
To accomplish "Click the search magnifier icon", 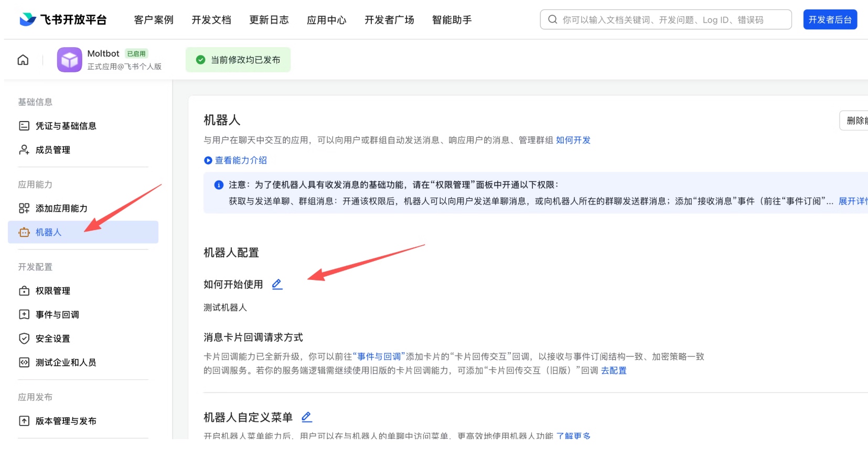I will 552,20.
